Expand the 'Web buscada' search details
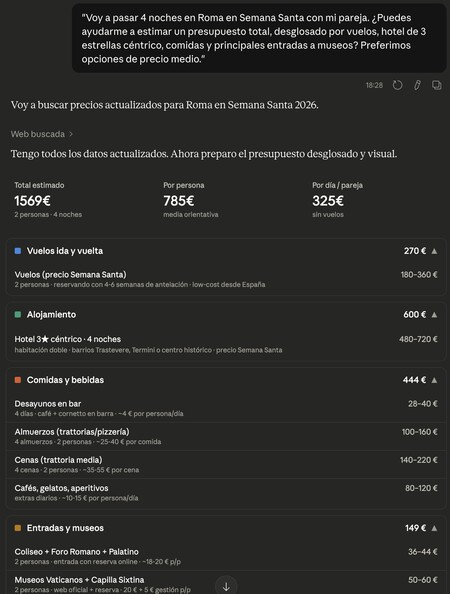The height and width of the screenshot is (594, 450). tap(42, 134)
